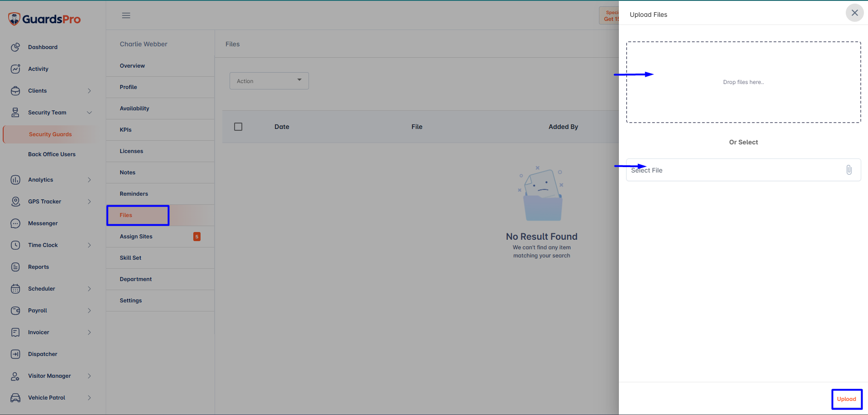The height and width of the screenshot is (415, 868).
Task: Collapse the Security Team section
Action: pyautogui.click(x=89, y=113)
